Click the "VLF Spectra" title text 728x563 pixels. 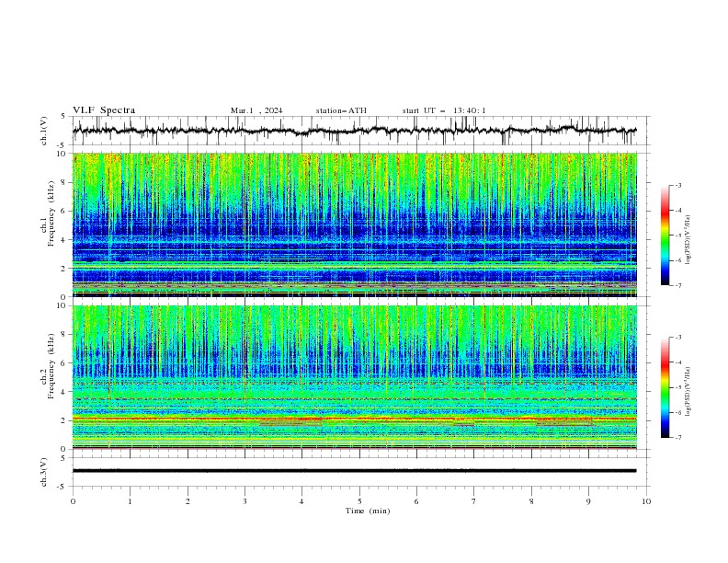(x=104, y=110)
